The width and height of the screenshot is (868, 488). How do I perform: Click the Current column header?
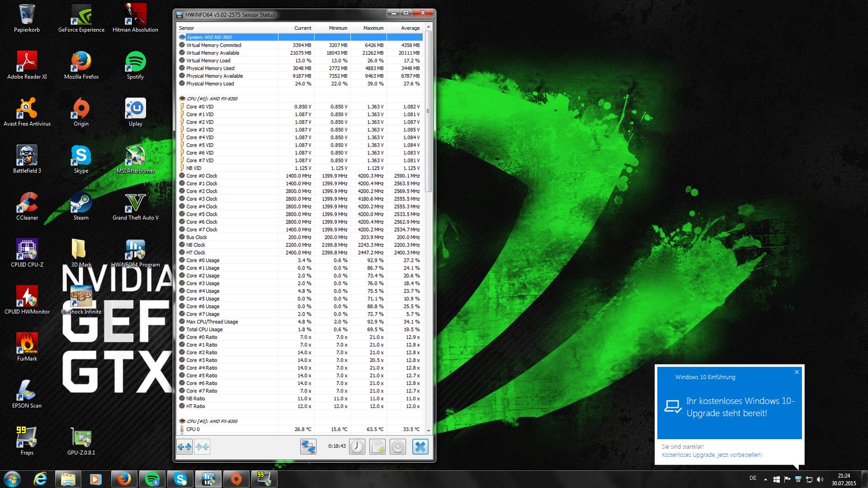click(x=296, y=28)
